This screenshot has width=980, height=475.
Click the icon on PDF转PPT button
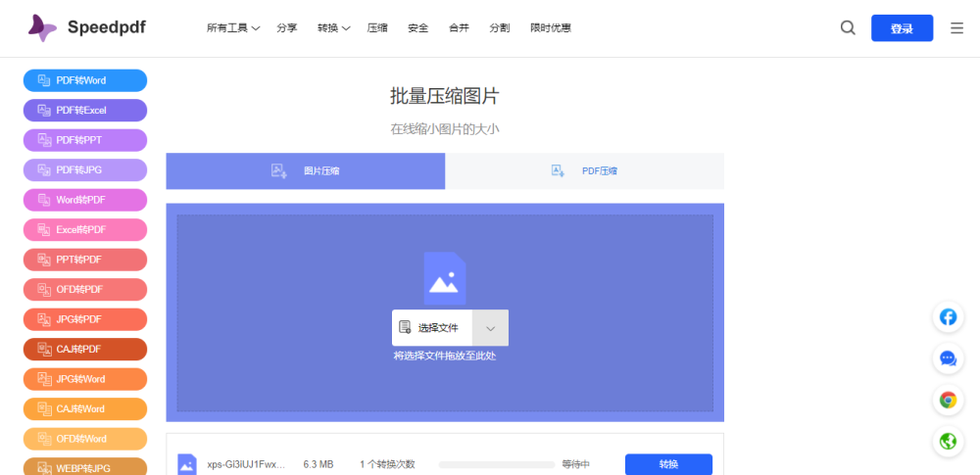[44, 140]
